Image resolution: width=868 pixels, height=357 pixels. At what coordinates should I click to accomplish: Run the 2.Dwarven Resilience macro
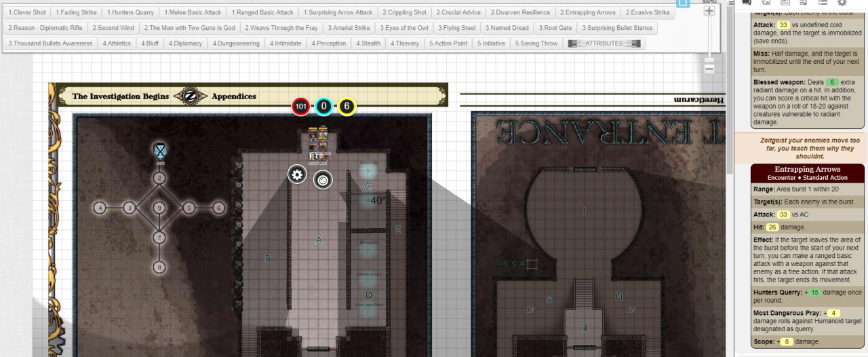point(520,12)
